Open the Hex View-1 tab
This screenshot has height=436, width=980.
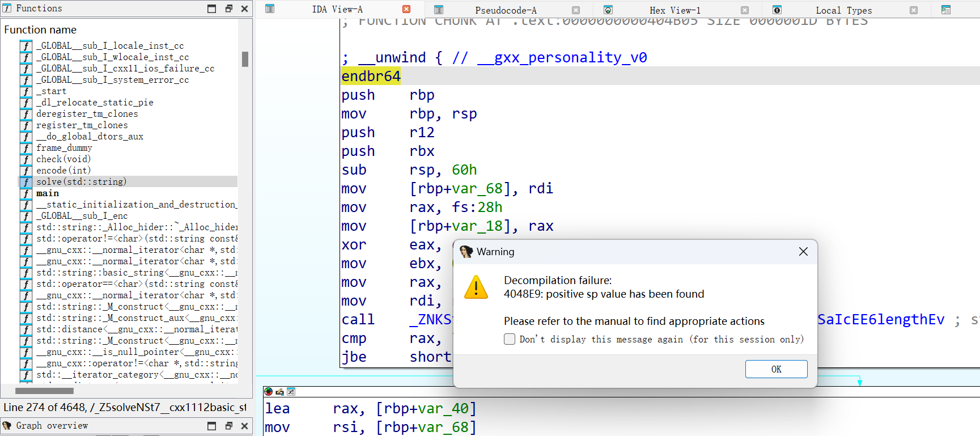(x=674, y=10)
